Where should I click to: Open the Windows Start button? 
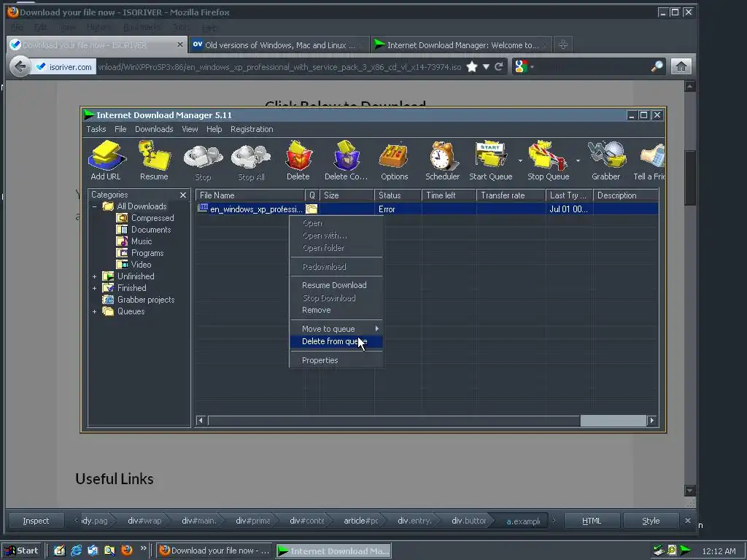point(22,551)
